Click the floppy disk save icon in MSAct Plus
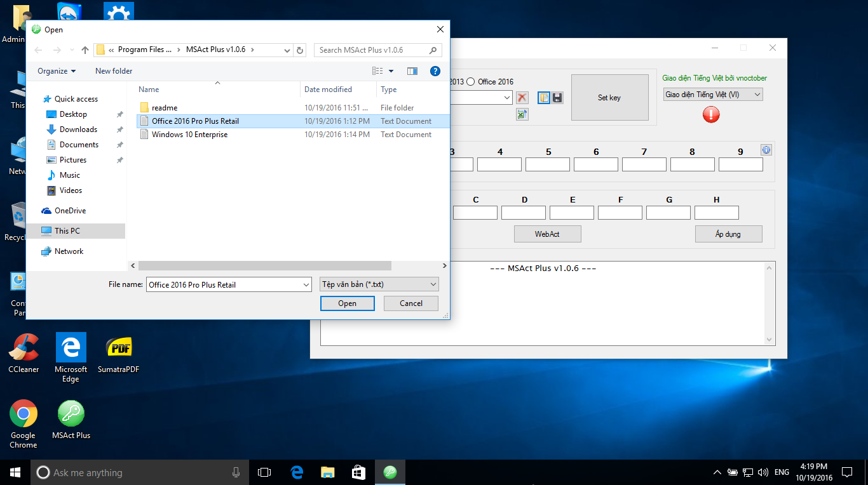The image size is (868, 485). (x=557, y=97)
